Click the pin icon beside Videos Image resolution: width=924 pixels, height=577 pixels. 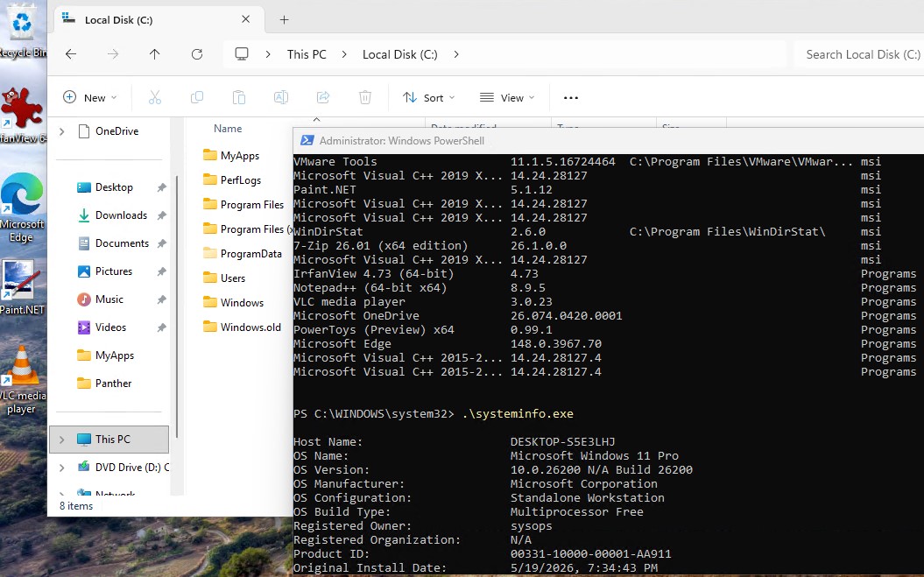click(161, 327)
